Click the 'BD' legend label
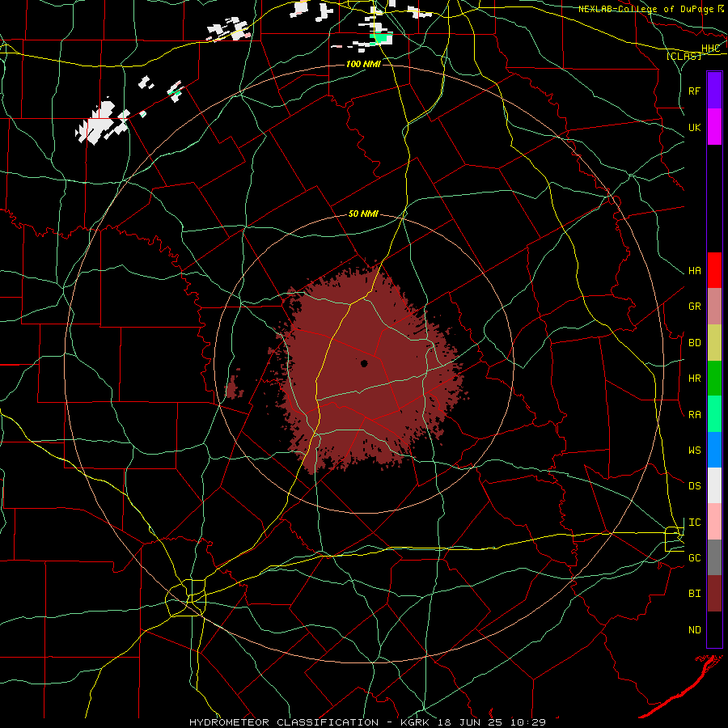The width and height of the screenshot is (728, 728). click(x=694, y=343)
